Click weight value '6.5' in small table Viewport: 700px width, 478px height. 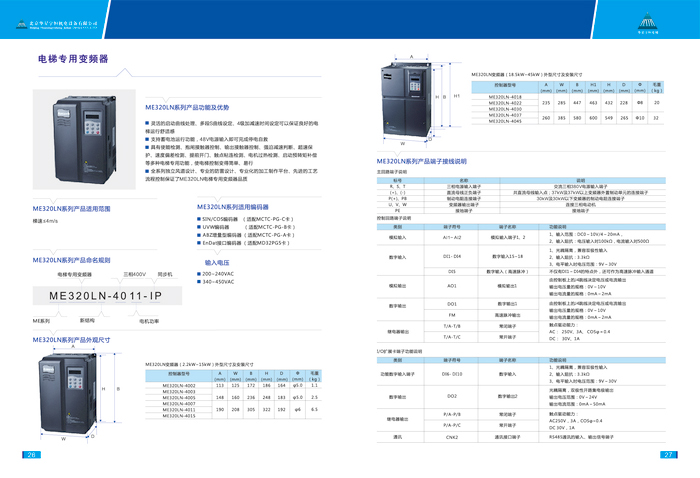[314, 409]
